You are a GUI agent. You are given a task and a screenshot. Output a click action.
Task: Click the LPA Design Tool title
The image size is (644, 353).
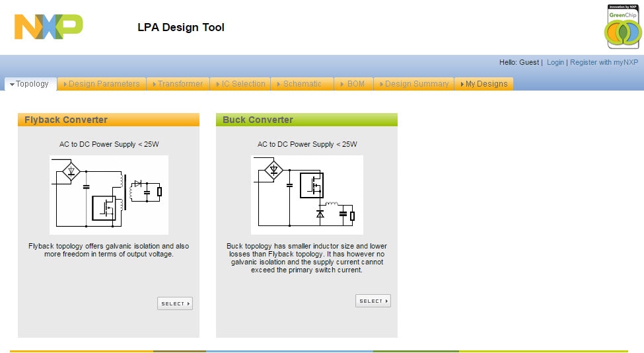181,28
